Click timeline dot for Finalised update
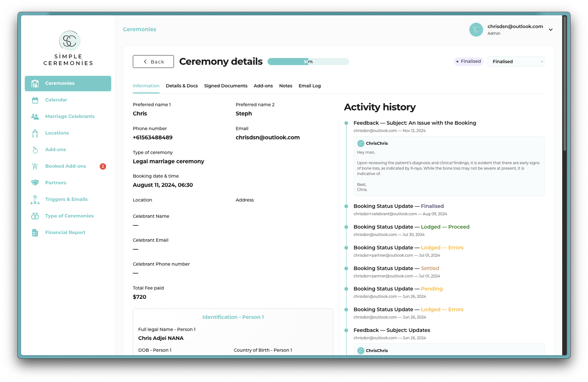This screenshot has width=588, height=382. coord(346,206)
